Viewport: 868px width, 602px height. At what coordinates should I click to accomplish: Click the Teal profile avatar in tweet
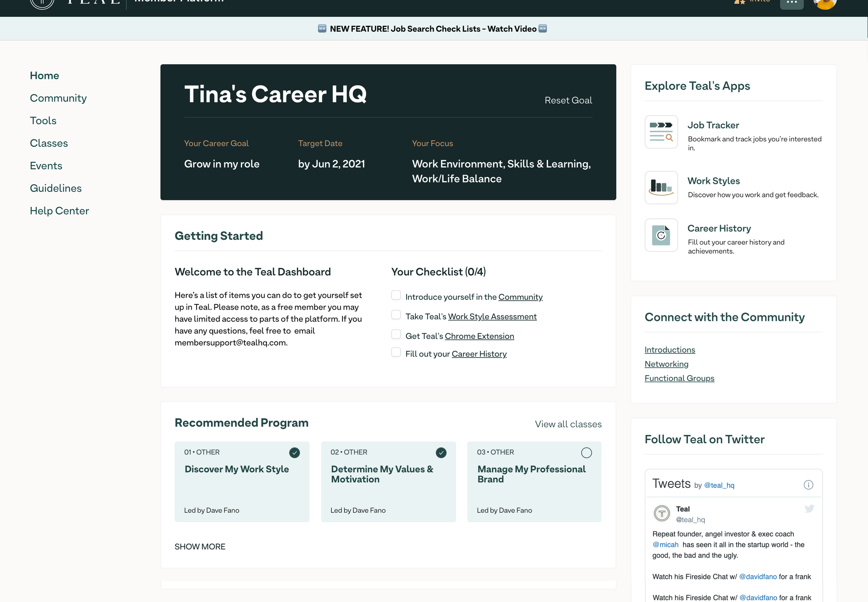(662, 514)
